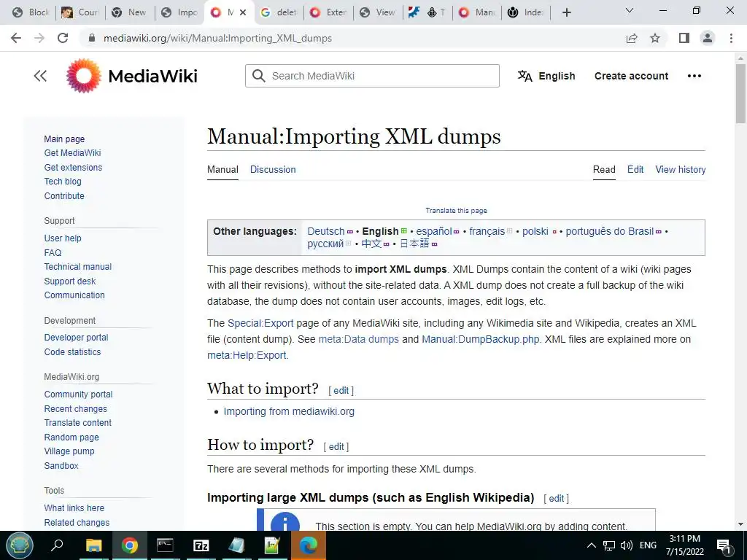Open the three-dots personal tools menu

pyautogui.click(x=694, y=76)
